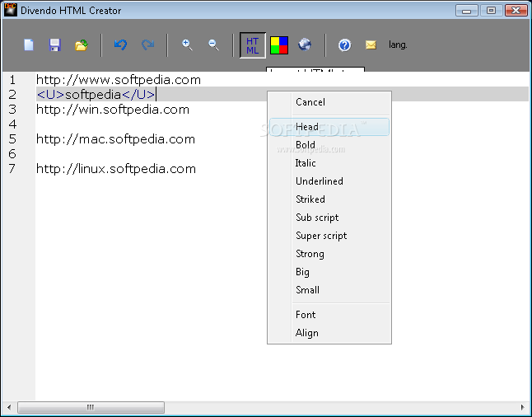Open help with the question mark icon
This screenshot has height=417, width=532.
coord(345,45)
